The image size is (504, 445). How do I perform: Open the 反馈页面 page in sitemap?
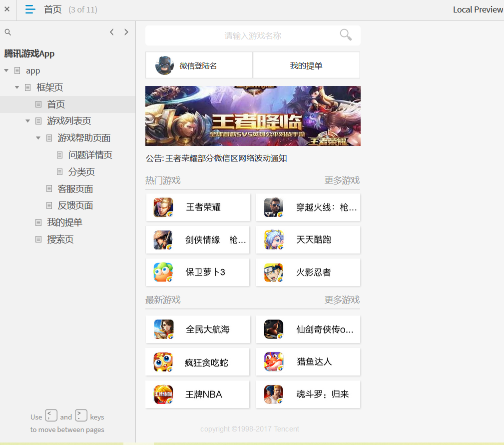point(75,205)
